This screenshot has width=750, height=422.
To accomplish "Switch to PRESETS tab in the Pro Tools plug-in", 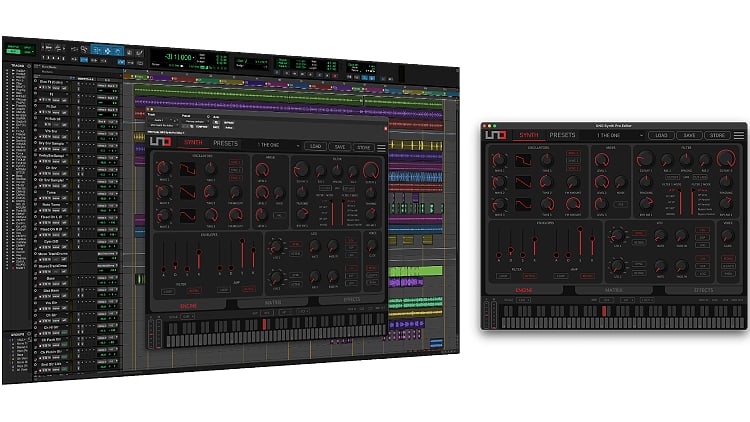I will click(225, 143).
